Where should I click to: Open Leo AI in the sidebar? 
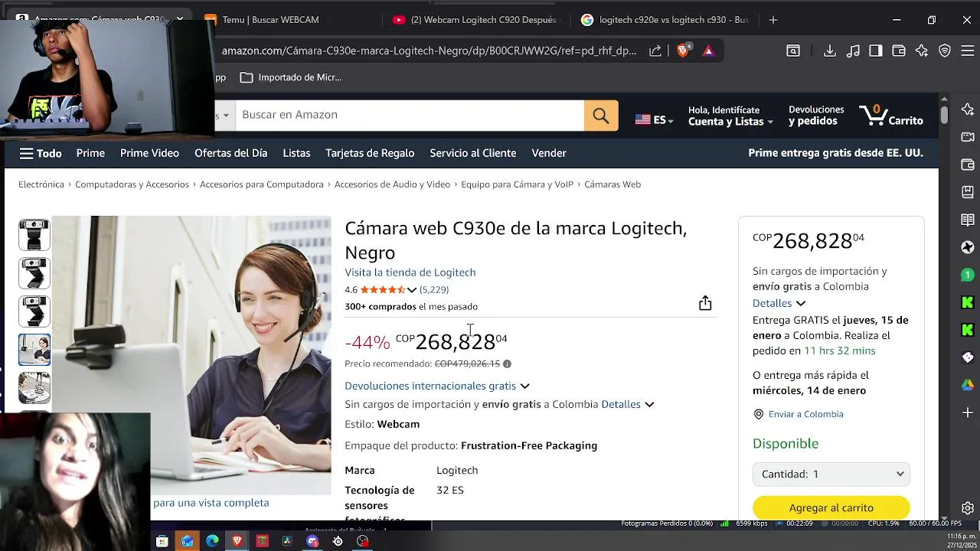[x=968, y=109]
